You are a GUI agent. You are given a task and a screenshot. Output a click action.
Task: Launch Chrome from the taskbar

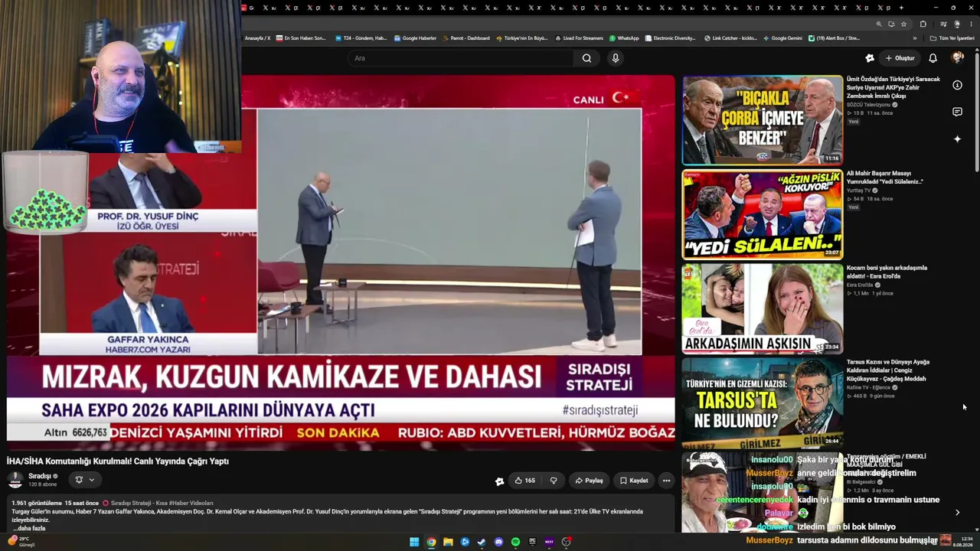point(431,542)
